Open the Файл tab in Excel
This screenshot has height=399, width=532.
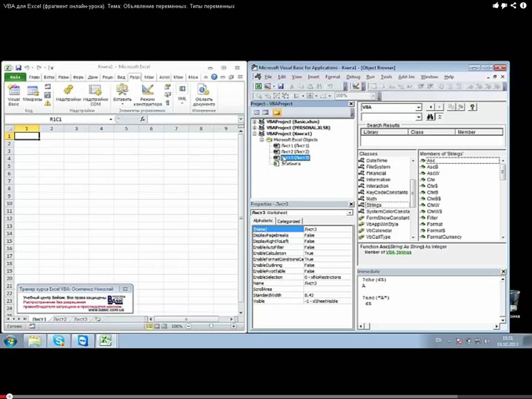coord(15,77)
